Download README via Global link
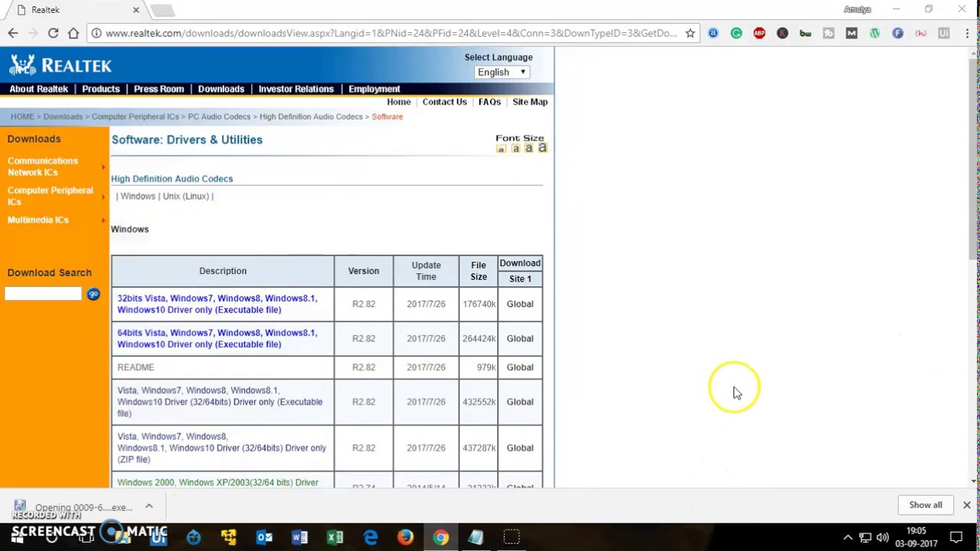 (x=520, y=367)
